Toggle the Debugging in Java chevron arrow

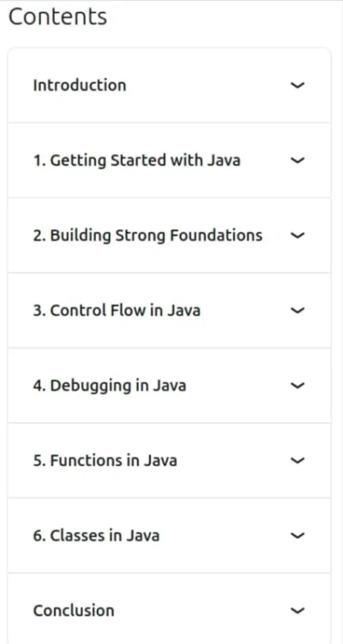[x=298, y=385]
